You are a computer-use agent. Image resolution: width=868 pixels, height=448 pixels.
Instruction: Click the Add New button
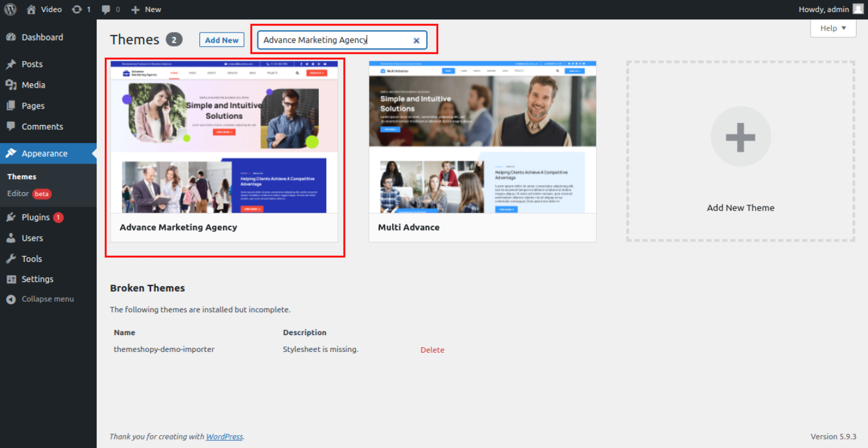tap(222, 40)
